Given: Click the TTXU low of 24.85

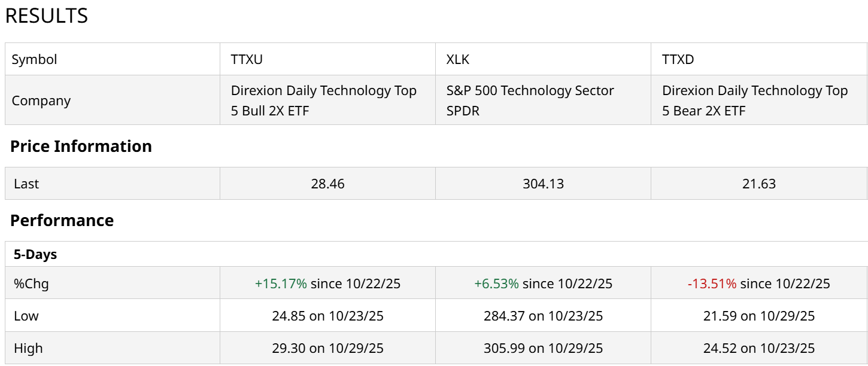Looking at the screenshot, I should pos(289,316).
